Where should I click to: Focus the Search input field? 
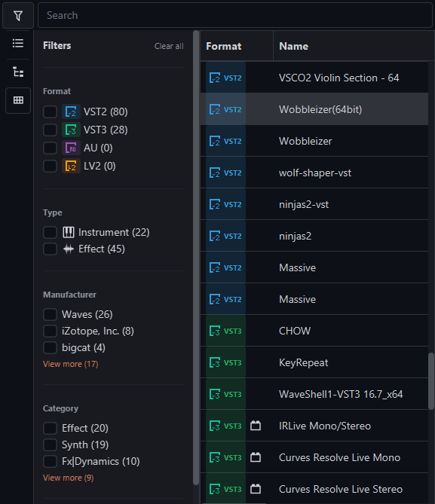click(x=235, y=15)
